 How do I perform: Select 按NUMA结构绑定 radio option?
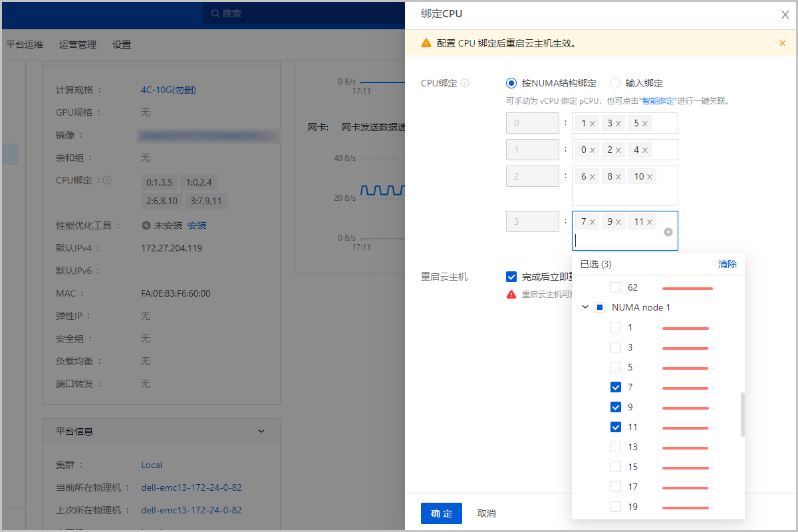511,83
